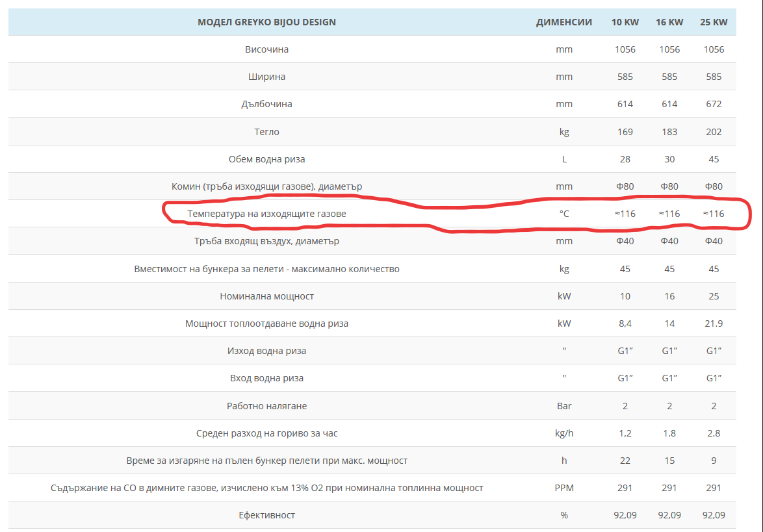The height and width of the screenshot is (532, 763).
Task: Select 'Изход водна риза' row label
Action: pos(266,351)
